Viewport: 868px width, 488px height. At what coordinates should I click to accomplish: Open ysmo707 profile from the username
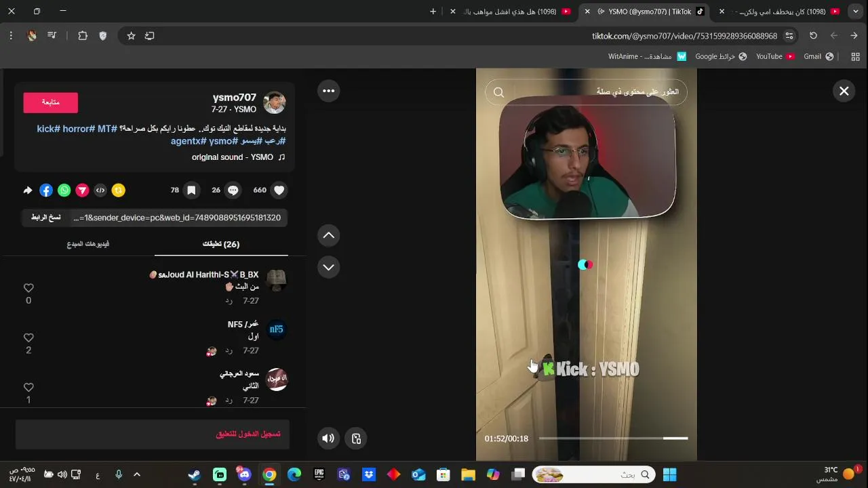point(234,98)
